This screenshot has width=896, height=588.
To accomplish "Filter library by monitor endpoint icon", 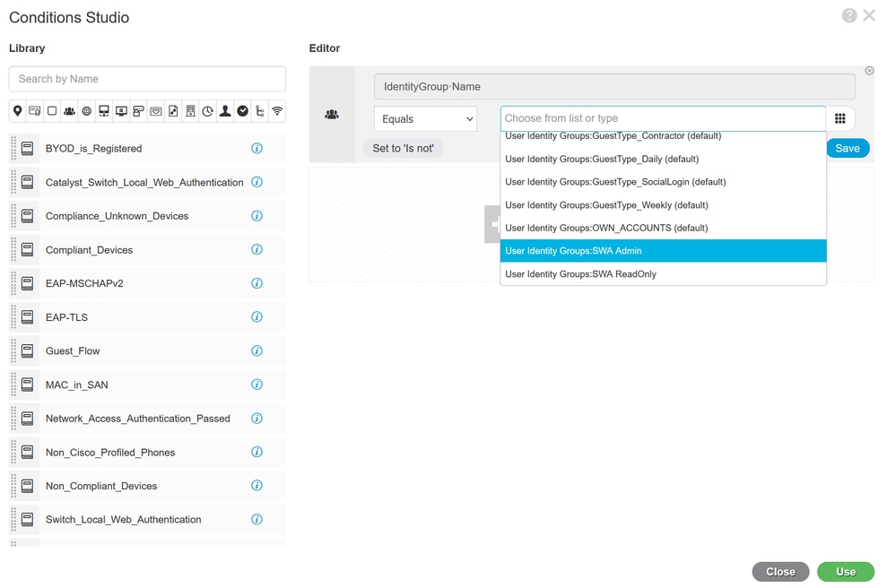I will point(121,111).
